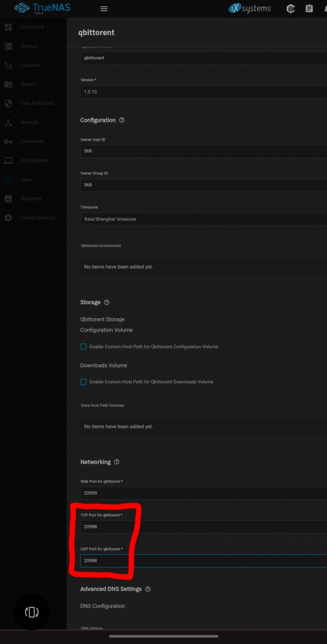The height and width of the screenshot is (644, 327).
Task: Open the Timezone dropdown
Action: (x=204, y=219)
